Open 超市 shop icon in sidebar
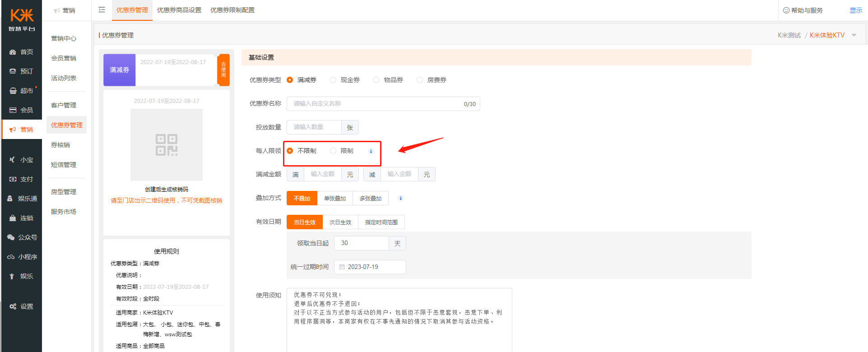868x352 pixels. (x=13, y=91)
